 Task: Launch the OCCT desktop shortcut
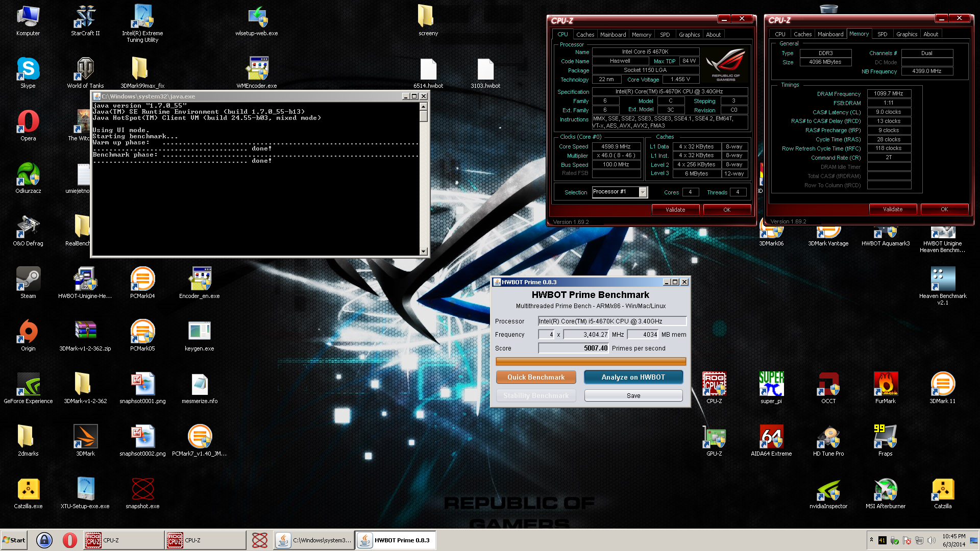(828, 388)
